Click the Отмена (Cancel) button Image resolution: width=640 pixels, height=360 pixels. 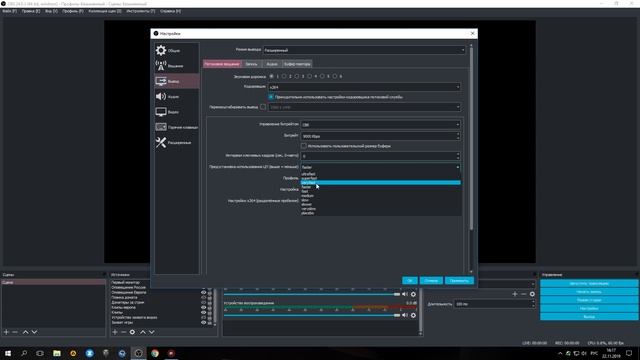tap(431, 280)
